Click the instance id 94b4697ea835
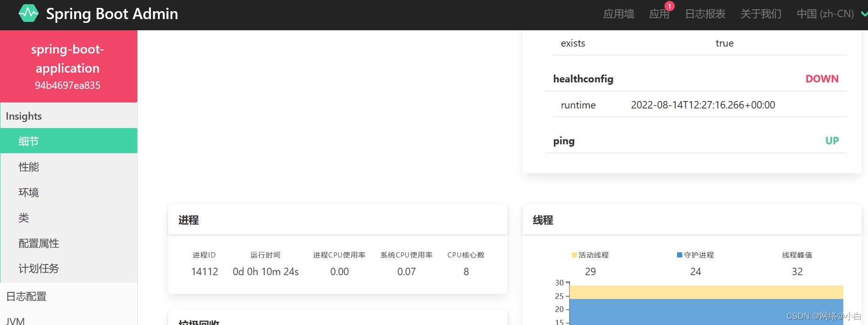868x325 pixels. 68,85
